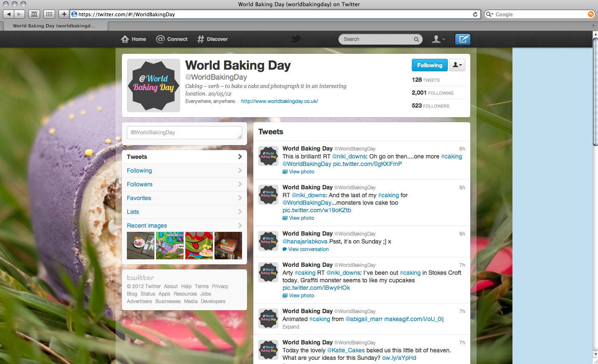Viewport: 598px width, 364px height.
Task: Click the #caking hashtag in the first tweet
Action: (x=452, y=156)
